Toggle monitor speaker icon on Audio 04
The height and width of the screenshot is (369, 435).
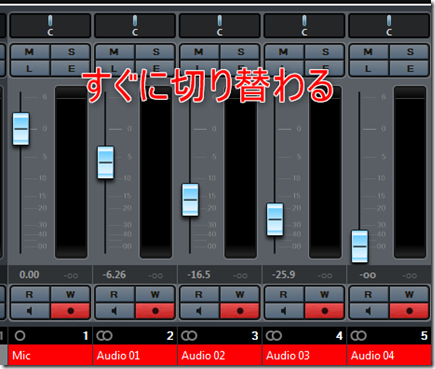pyautogui.click(x=369, y=311)
